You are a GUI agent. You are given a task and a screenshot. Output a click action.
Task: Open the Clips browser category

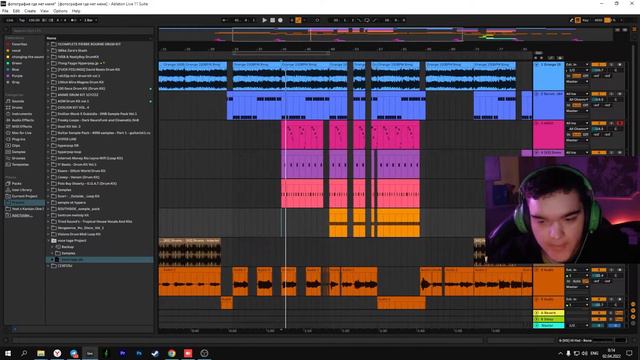[16, 146]
